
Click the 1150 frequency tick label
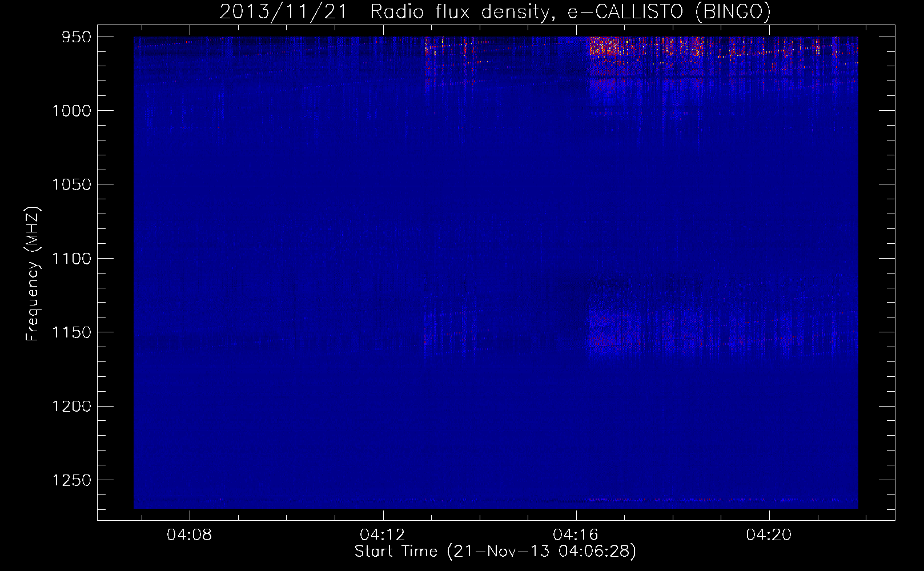point(71,332)
